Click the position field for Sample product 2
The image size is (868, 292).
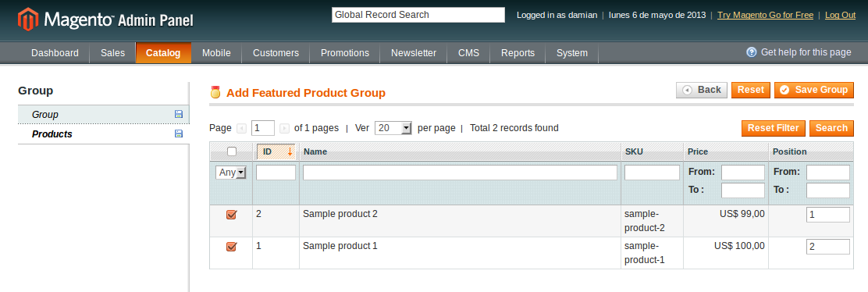coord(828,215)
